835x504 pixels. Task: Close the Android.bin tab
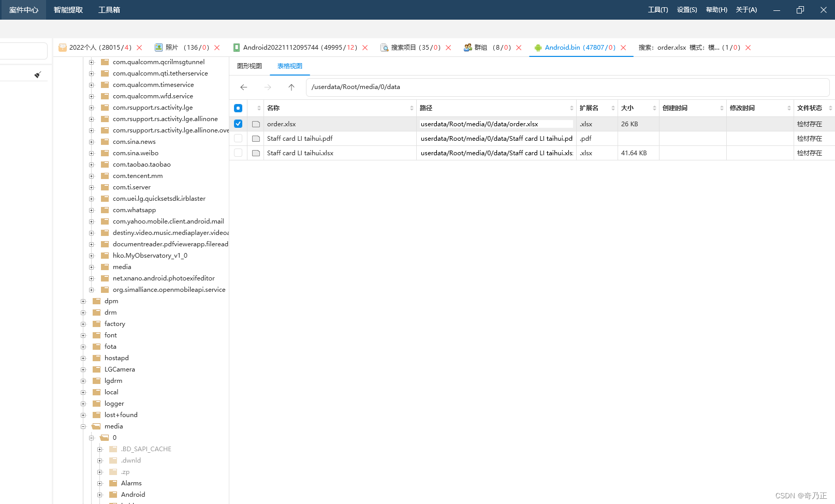(x=623, y=48)
